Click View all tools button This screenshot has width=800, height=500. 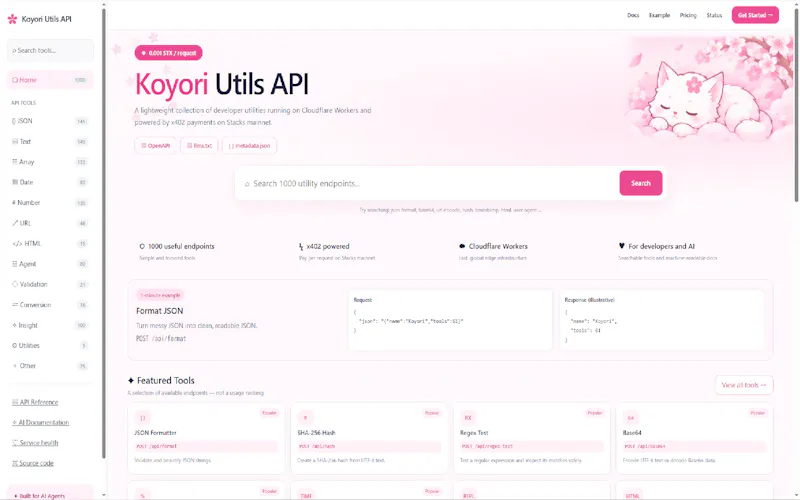(744, 385)
